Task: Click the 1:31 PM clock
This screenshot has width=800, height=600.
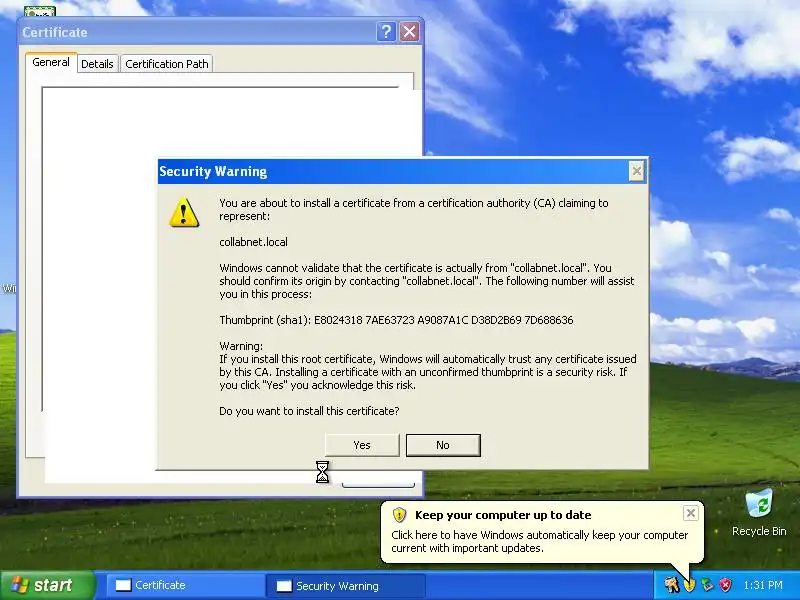Action: coord(763,585)
